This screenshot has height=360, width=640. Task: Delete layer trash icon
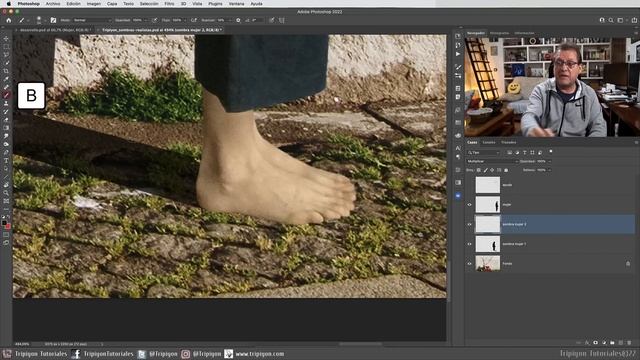pyautogui.click(x=629, y=343)
